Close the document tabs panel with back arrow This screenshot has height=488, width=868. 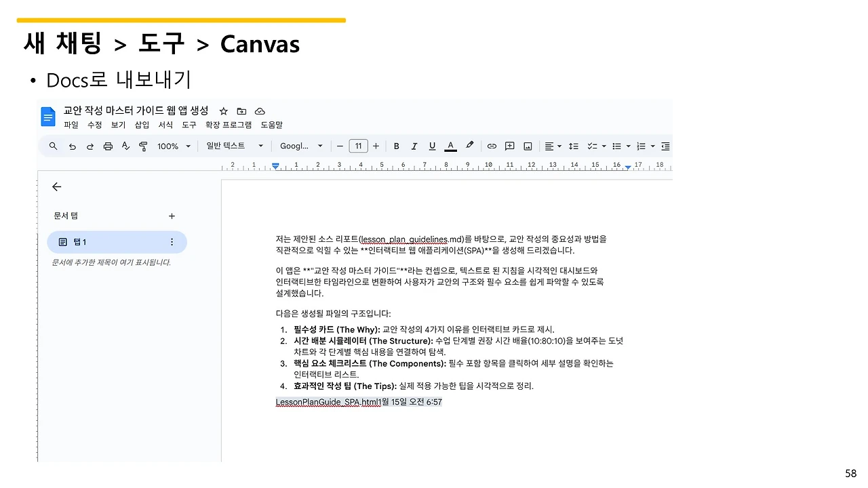[x=56, y=186]
